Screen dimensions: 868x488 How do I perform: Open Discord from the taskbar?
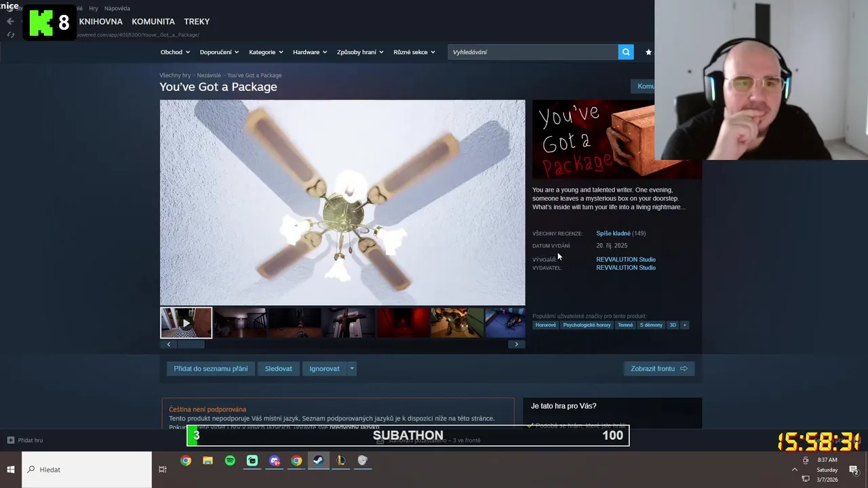pos(275,461)
